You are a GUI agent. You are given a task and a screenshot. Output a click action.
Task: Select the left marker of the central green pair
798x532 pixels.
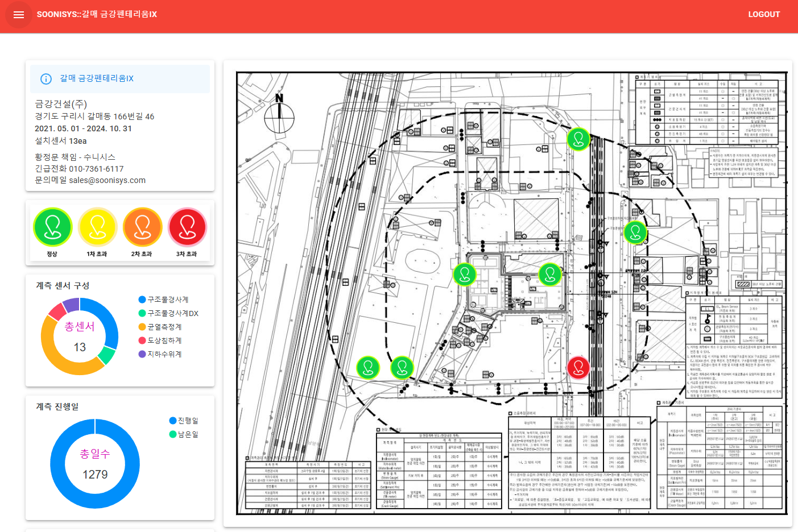(x=465, y=274)
